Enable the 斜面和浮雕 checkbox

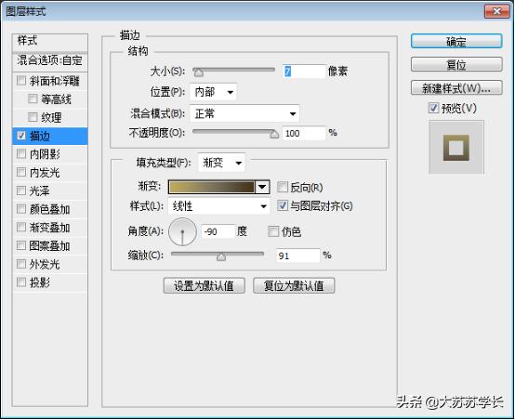coord(21,81)
